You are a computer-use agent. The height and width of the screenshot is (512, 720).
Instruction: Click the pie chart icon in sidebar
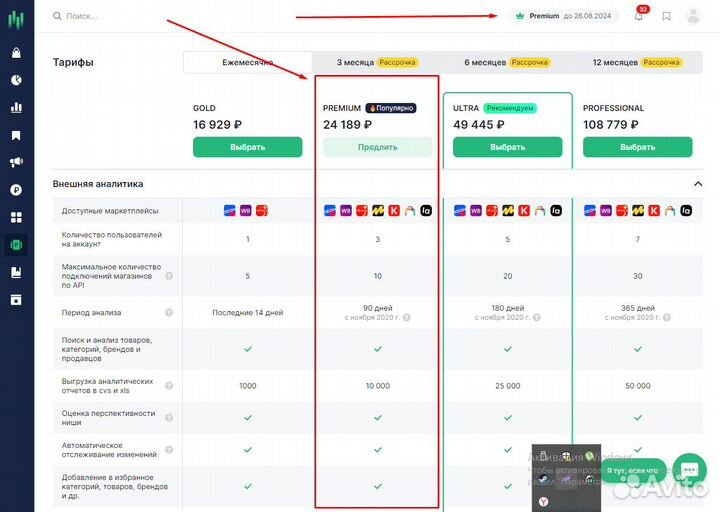pyautogui.click(x=16, y=80)
